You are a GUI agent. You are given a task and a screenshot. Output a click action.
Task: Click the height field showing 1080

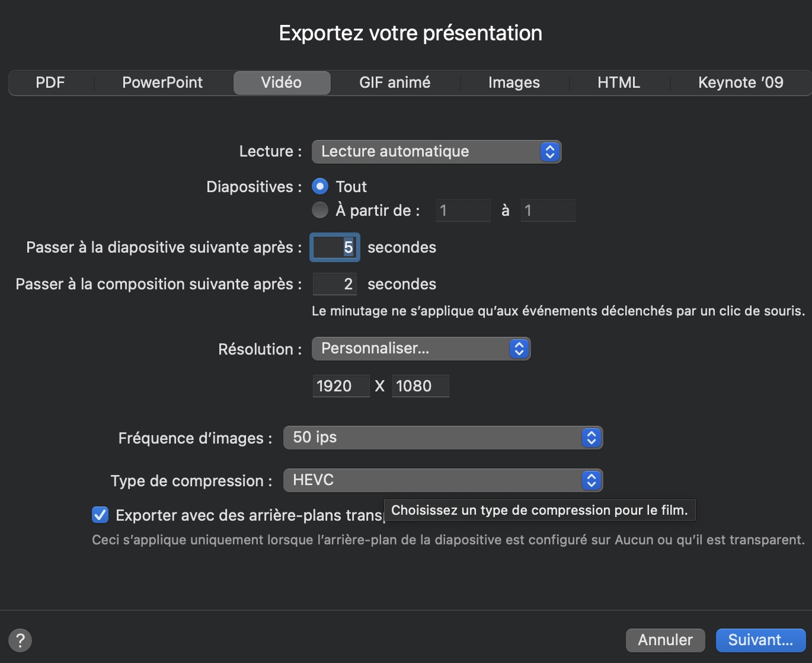pyautogui.click(x=420, y=386)
